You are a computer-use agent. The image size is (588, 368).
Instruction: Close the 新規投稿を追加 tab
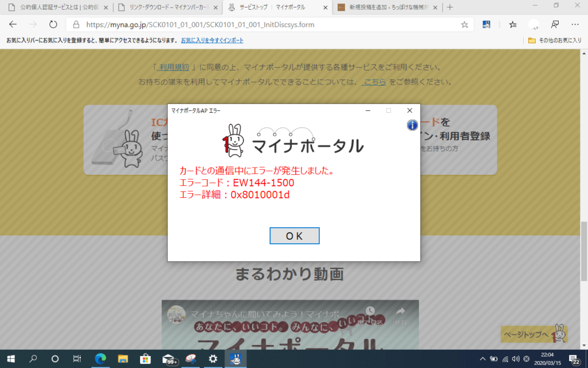435,7
